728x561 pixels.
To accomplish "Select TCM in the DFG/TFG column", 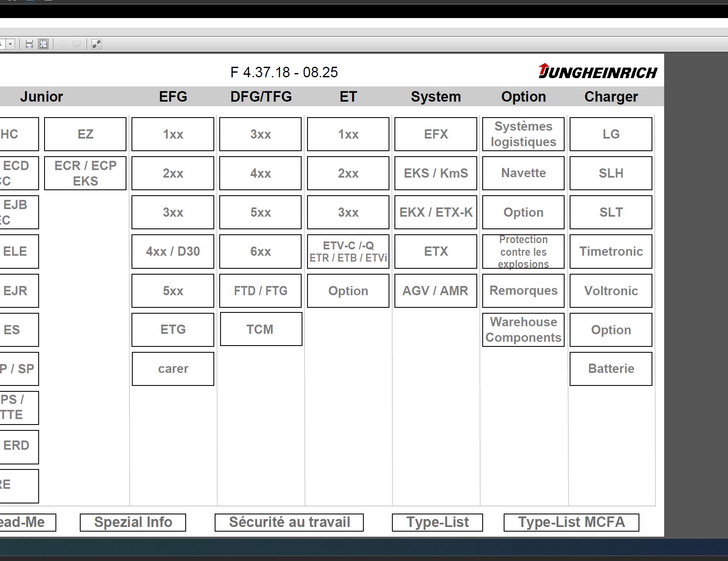I will point(260,329).
